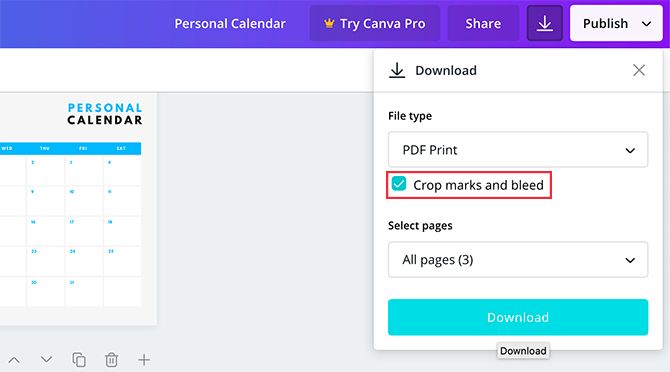The width and height of the screenshot is (670, 372).
Task: Move page up with the up chevron
Action: coord(14,360)
